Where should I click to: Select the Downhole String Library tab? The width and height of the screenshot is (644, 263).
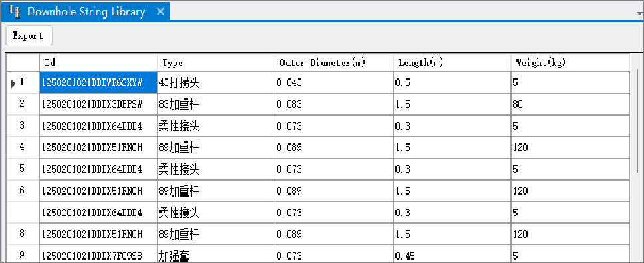click(85, 11)
